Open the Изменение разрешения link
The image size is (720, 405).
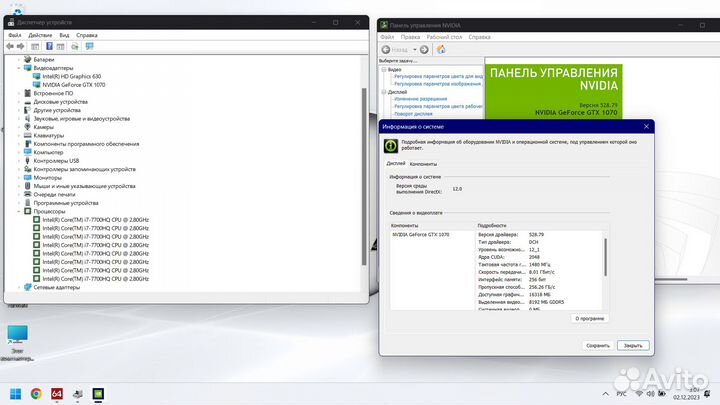(420, 99)
